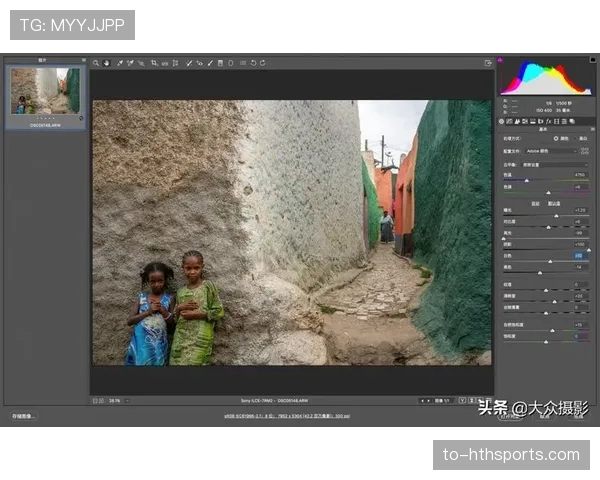Open the profile browser grid icon

pos(585,151)
